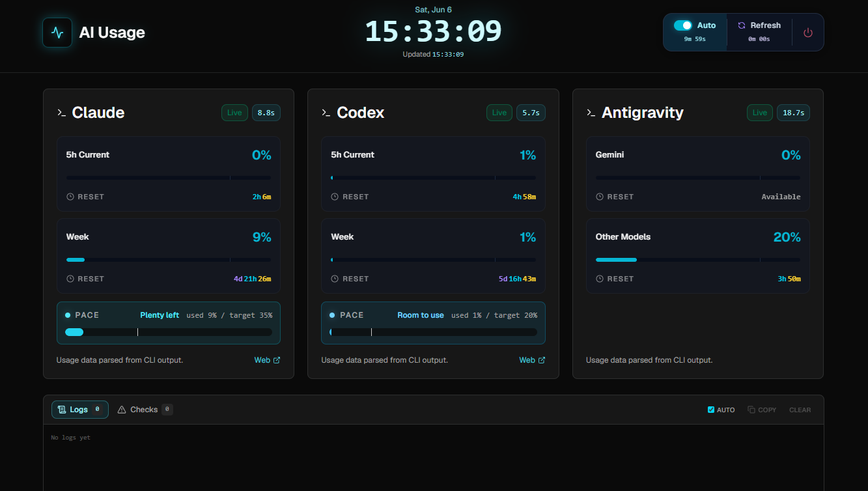Click the Claude Week 9% value
868x491 pixels.
coord(262,237)
